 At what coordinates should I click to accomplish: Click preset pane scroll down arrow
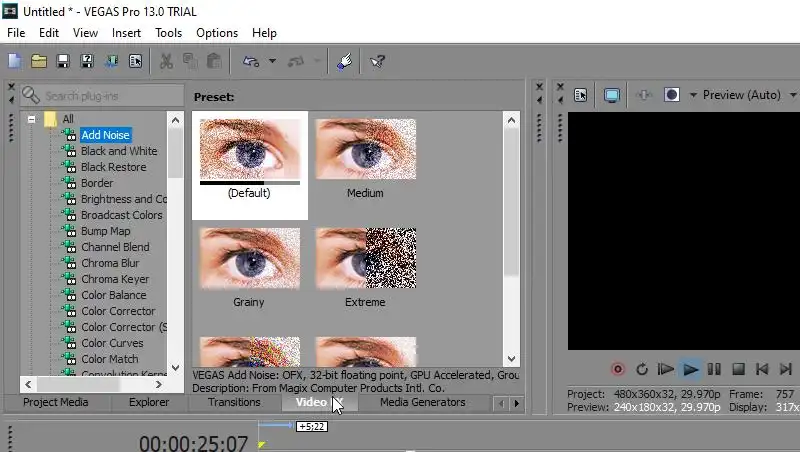click(x=511, y=359)
